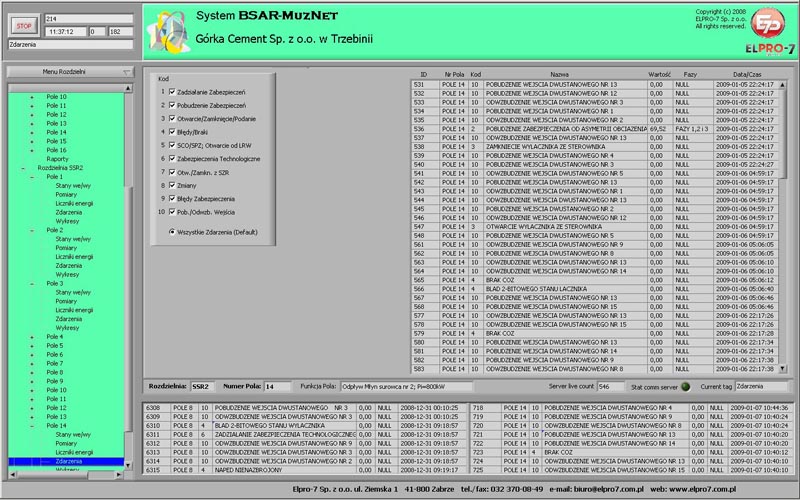
Task: Select event row ID 547 OTWARCIE WYLACZNIKA
Action: click(594, 227)
